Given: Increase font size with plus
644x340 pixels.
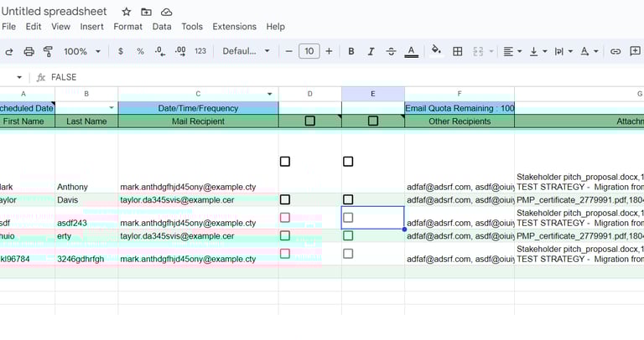Looking at the screenshot, I should (329, 51).
